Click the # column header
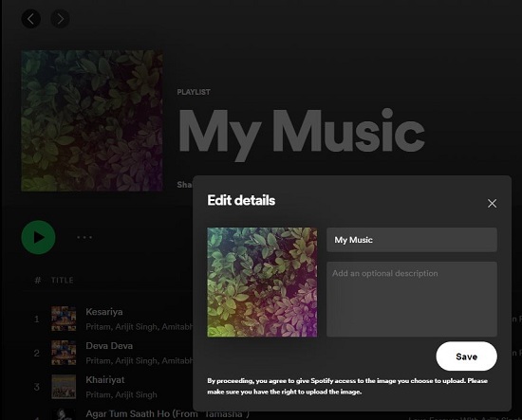This screenshot has height=420, width=522. tap(38, 281)
